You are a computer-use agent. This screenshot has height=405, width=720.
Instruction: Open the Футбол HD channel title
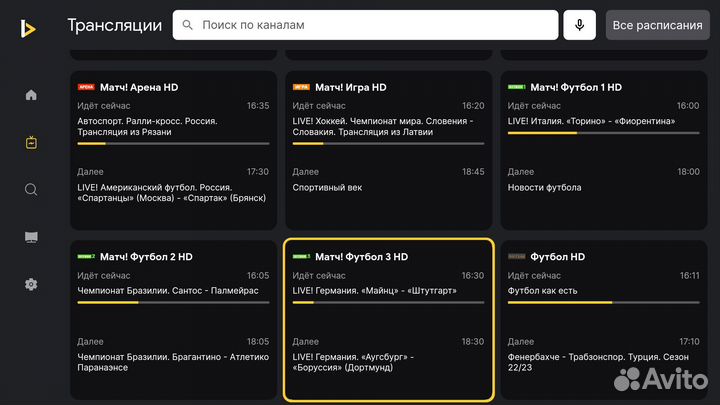[557, 257]
